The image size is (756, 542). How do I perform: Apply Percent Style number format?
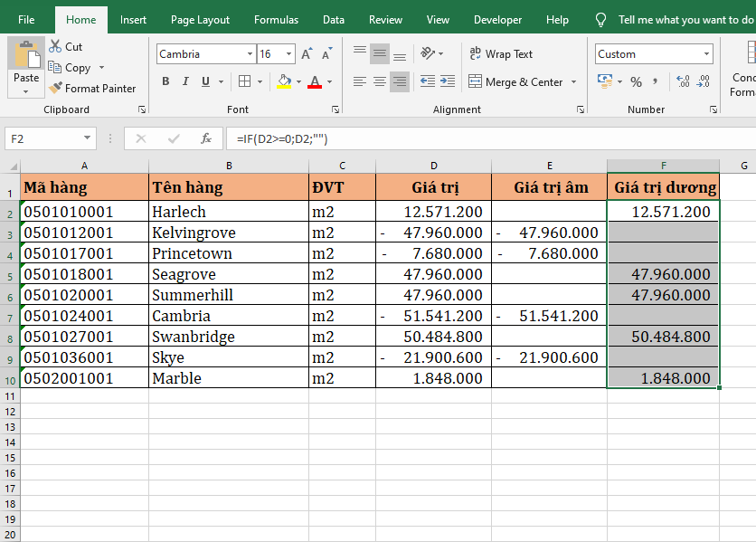[x=636, y=82]
